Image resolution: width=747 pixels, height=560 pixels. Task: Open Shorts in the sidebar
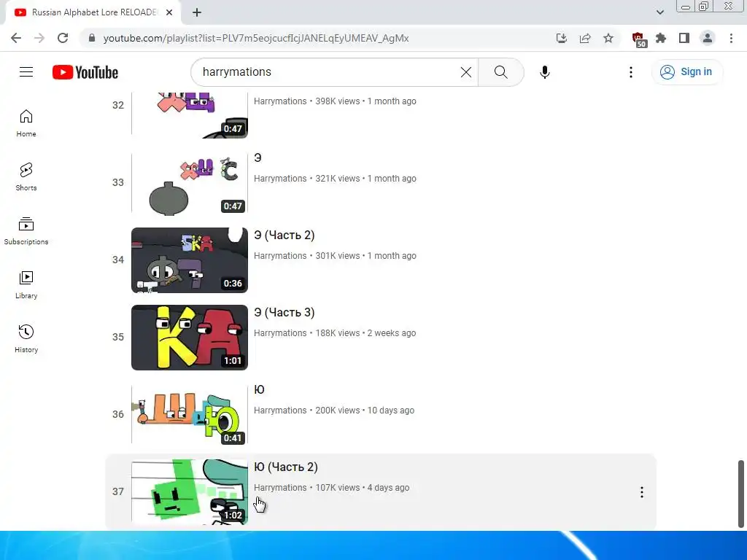pyautogui.click(x=26, y=177)
